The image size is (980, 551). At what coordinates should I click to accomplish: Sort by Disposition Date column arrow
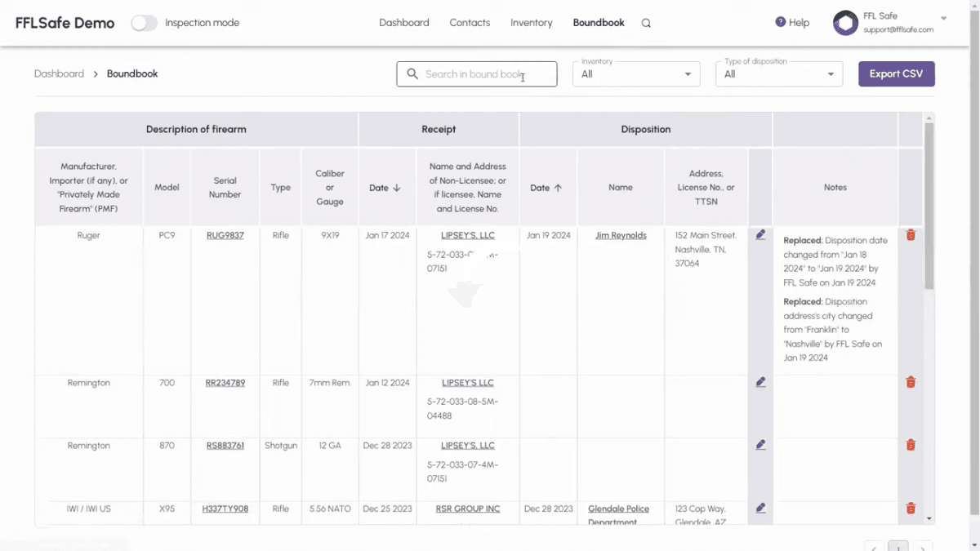[558, 188]
